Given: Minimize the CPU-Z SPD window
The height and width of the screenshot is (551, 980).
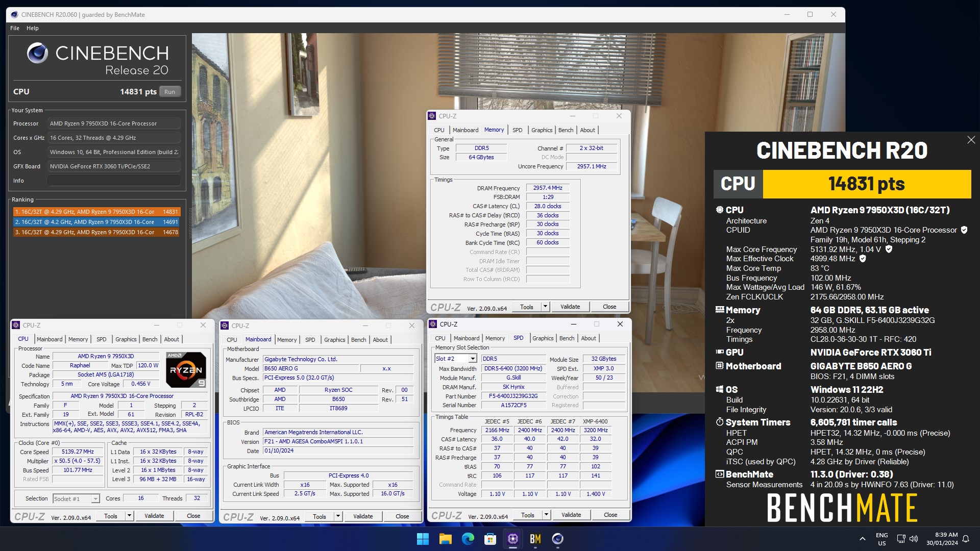Looking at the screenshot, I should [x=574, y=324].
